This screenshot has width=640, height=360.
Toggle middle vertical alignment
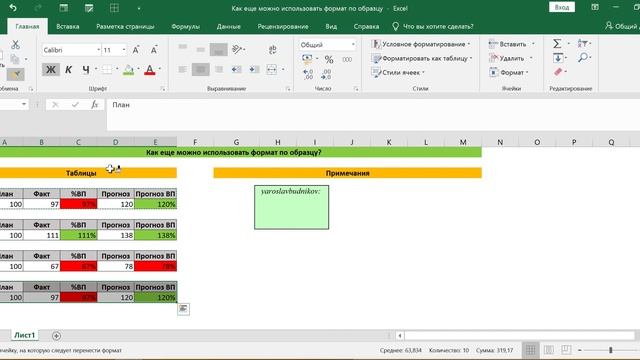[x=201, y=49]
